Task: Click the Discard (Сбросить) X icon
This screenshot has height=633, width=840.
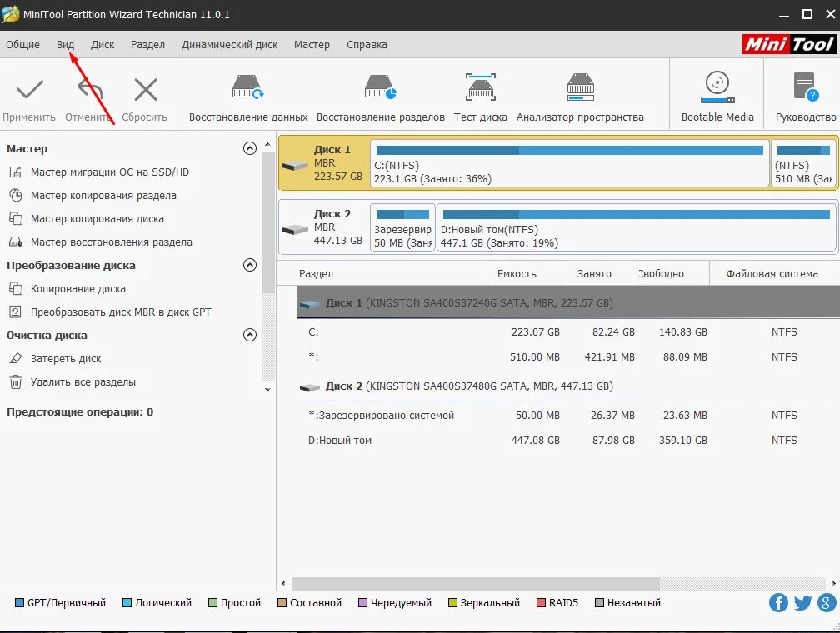Action: (146, 89)
